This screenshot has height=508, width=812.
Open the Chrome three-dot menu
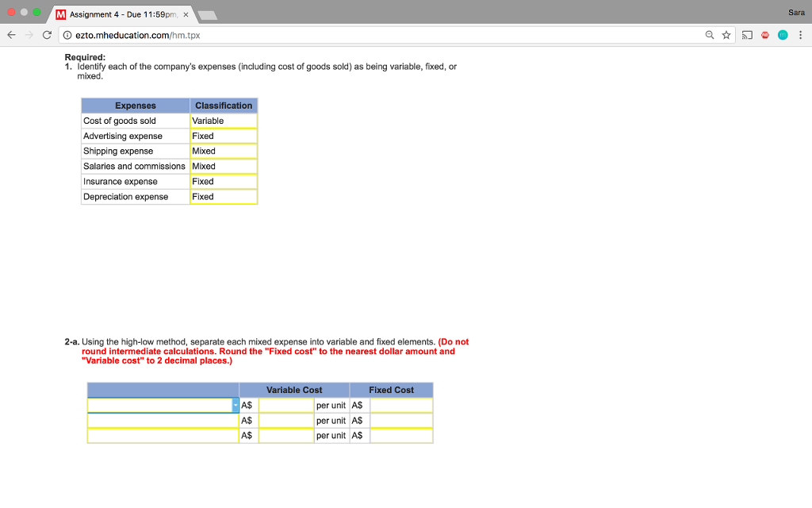point(800,35)
